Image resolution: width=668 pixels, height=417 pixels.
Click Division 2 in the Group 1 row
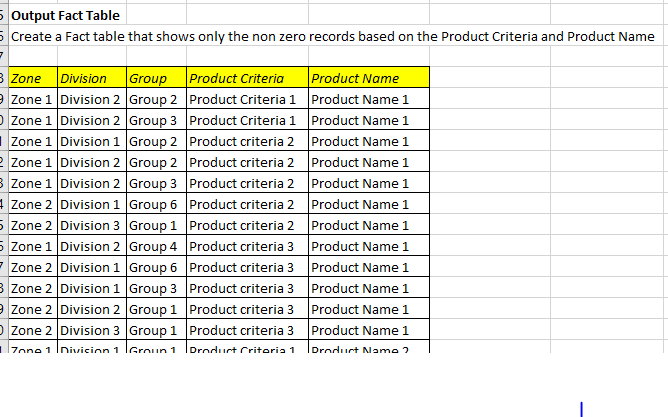pyautogui.click(x=92, y=309)
